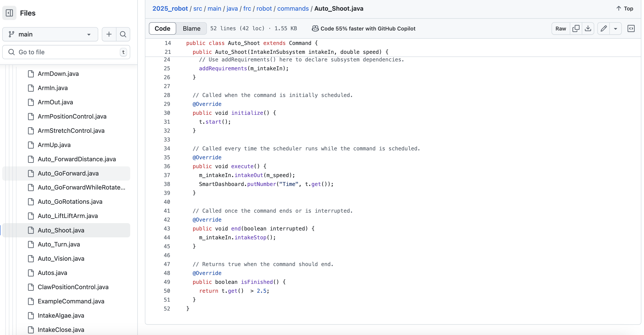The image size is (644, 335).
Task: Go to 2025_robot breadcrumb root
Action: click(170, 8)
